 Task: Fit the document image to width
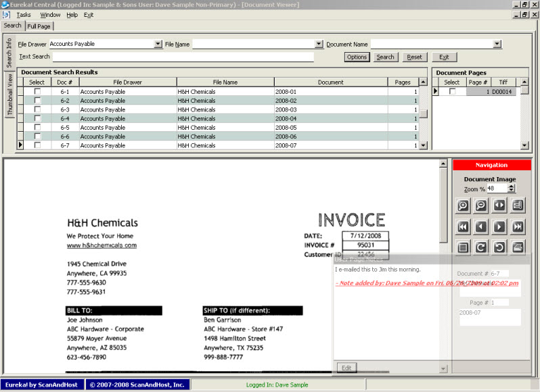[499, 205]
